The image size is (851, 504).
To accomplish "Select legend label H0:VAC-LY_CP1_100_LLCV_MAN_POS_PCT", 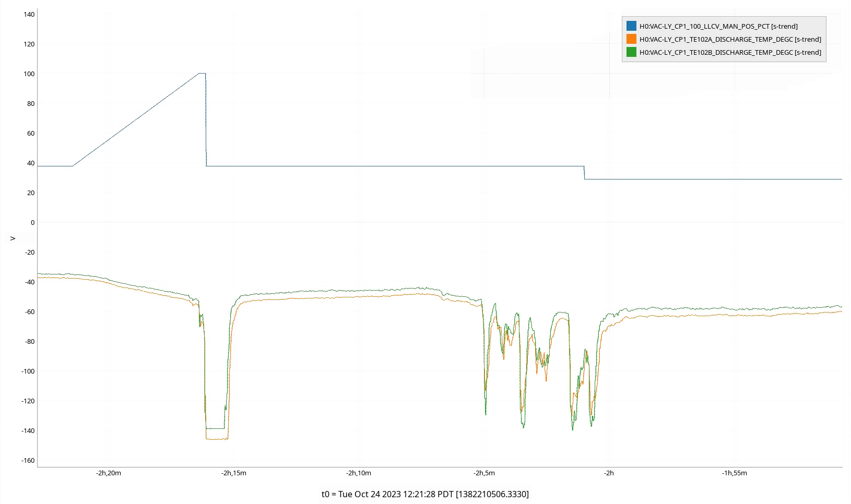I will (718, 26).
